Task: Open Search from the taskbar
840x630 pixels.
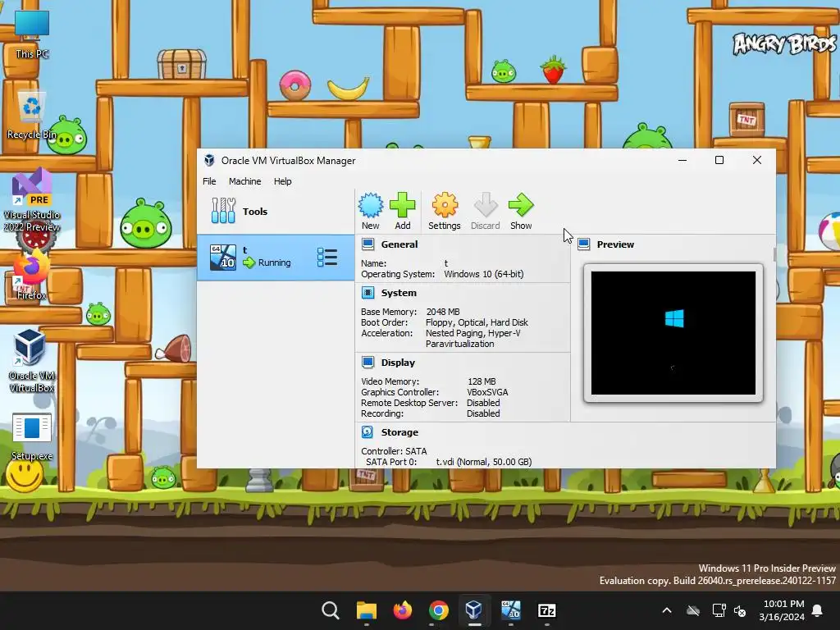Action: tap(330, 610)
